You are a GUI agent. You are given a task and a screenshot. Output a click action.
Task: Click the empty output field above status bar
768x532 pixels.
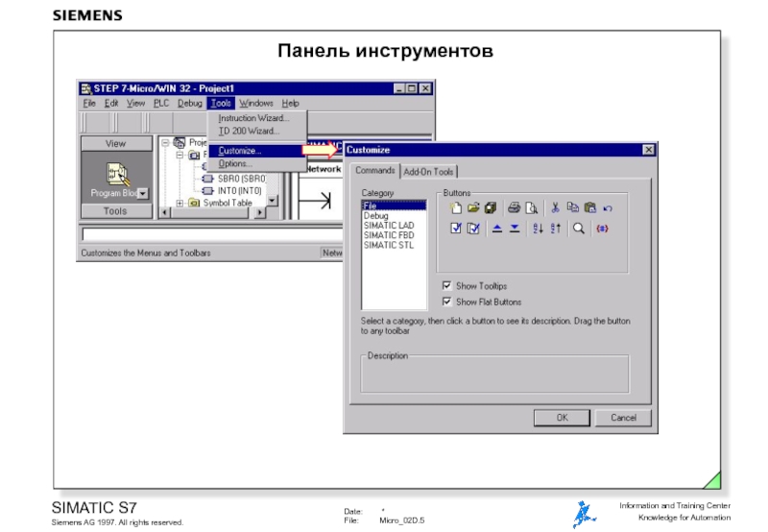(x=212, y=234)
